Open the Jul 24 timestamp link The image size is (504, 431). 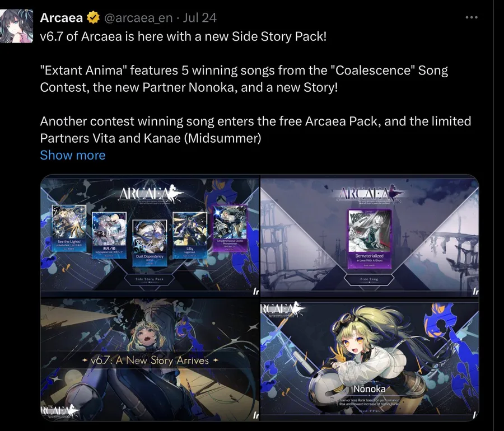tap(199, 18)
